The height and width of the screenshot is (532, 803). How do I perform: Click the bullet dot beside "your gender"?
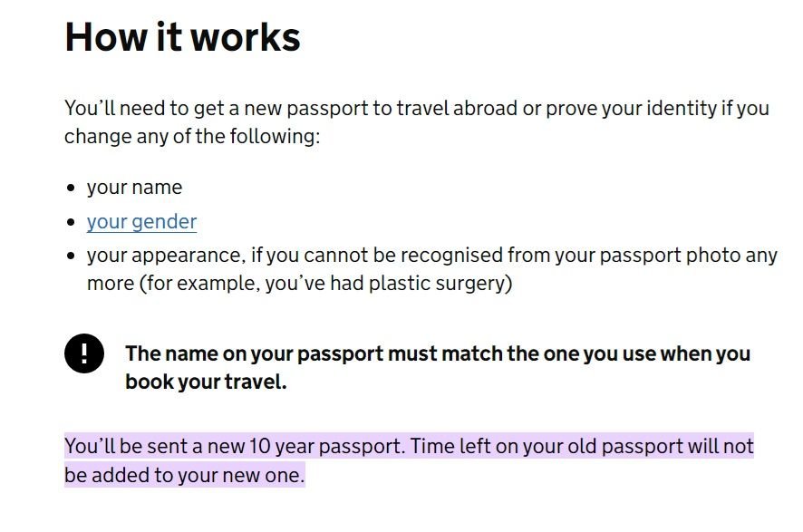(x=72, y=222)
